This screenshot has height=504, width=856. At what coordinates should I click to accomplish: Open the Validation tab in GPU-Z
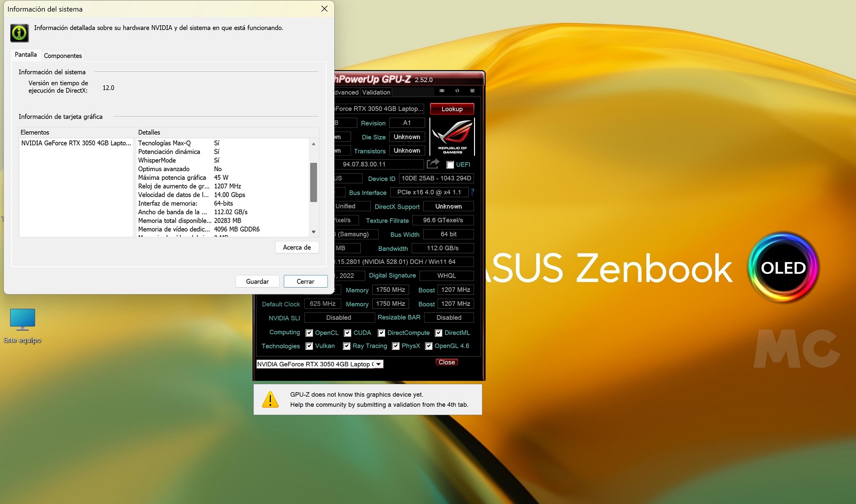click(376, 92)
